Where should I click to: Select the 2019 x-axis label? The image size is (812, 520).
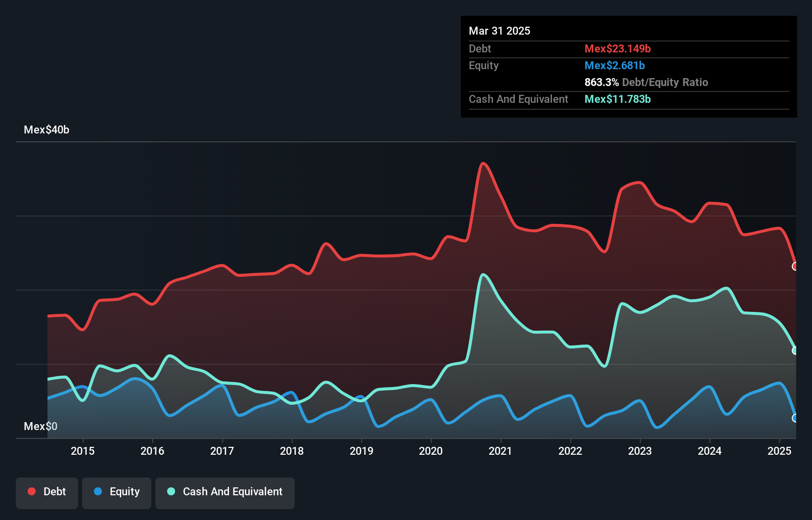tap(361, 451)
